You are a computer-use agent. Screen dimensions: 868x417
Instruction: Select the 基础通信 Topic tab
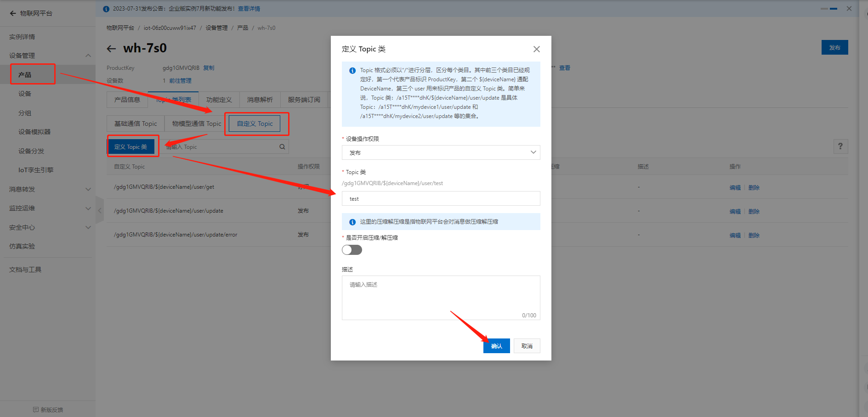tap(136, 124)
